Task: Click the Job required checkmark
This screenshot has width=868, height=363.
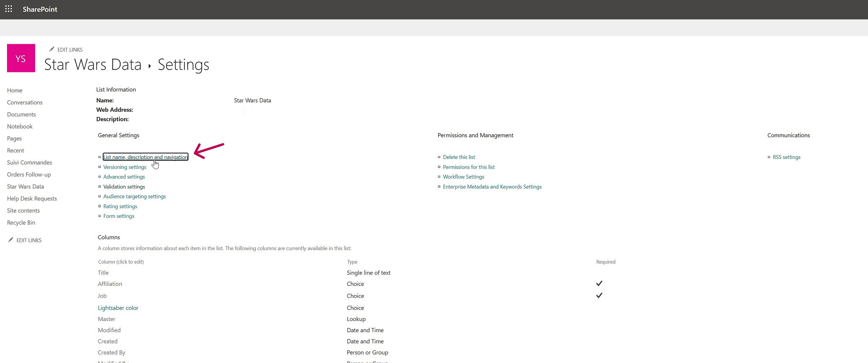Action: (599, 295)
